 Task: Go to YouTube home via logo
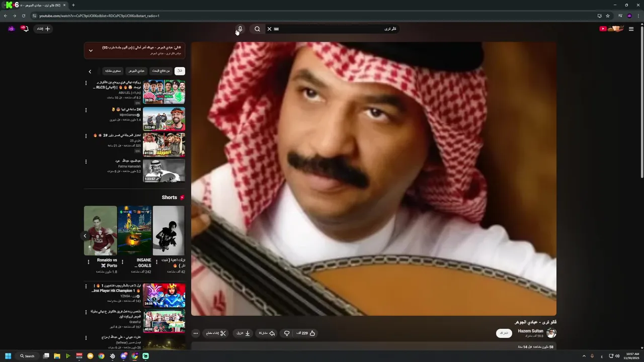[611, 29]
